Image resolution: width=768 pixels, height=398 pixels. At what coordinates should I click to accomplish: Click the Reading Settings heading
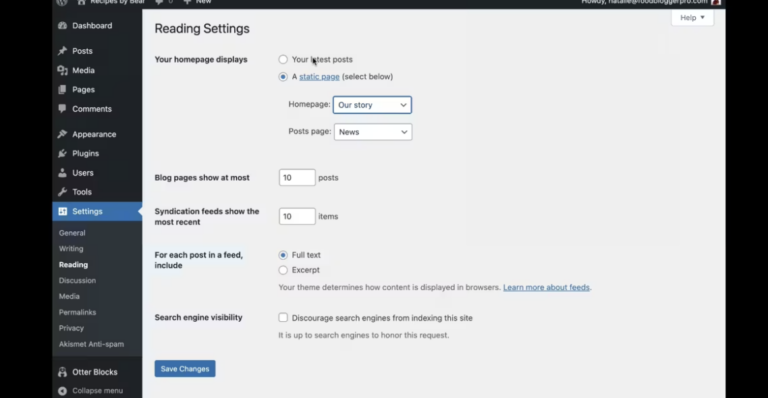click(202, 28)
